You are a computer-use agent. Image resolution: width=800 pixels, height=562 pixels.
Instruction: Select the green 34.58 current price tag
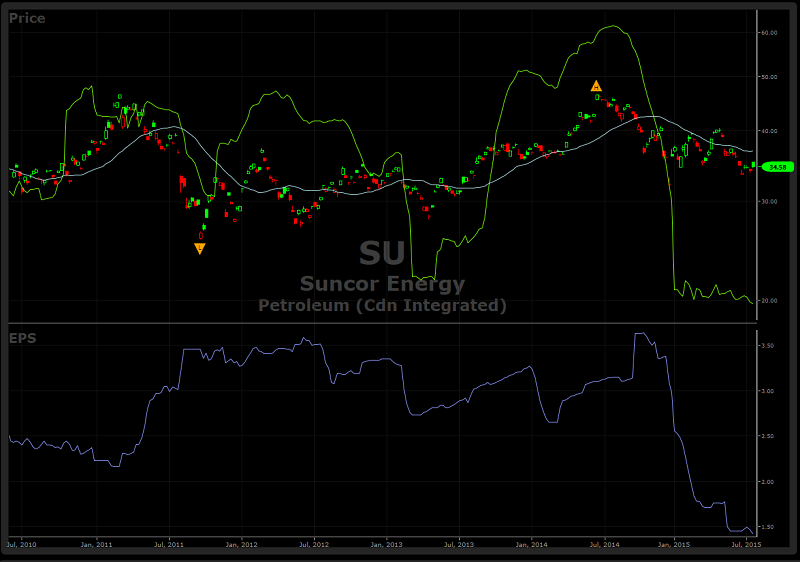click(778, 167)
